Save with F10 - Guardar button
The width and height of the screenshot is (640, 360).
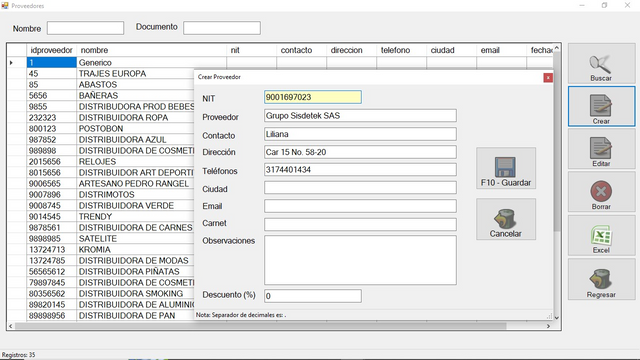point(506,168)
